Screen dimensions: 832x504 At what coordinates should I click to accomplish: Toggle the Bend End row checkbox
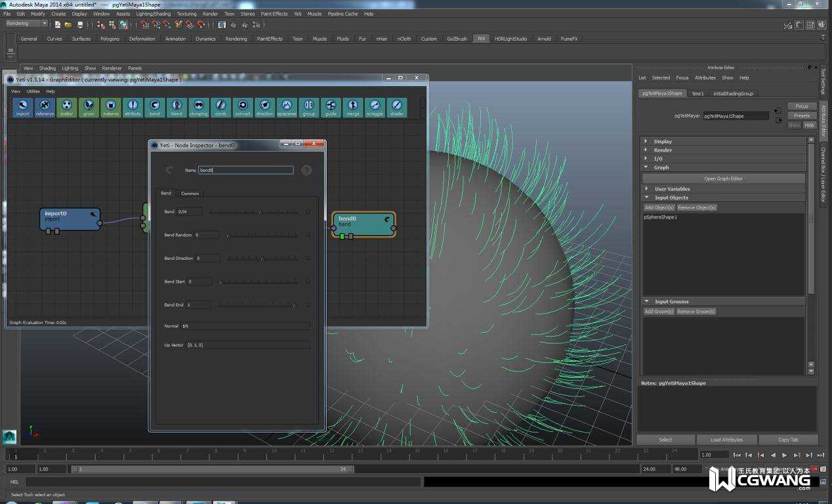[308, 304]
